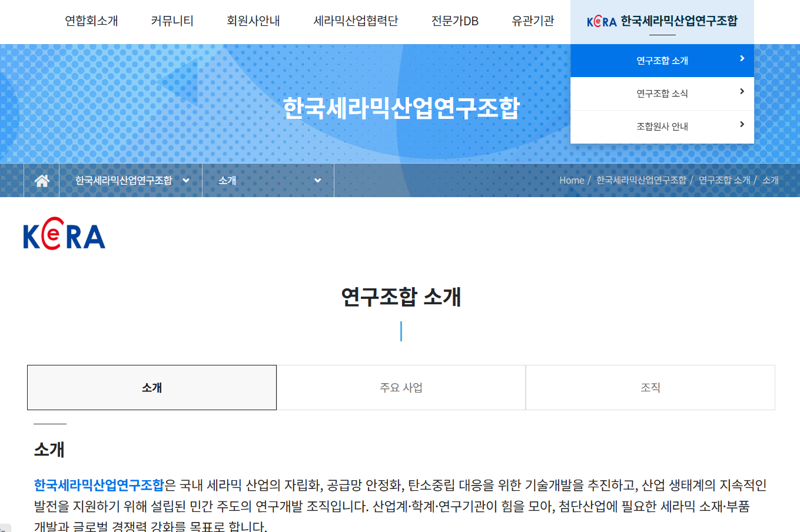This screenshot has height=532, width=800.
Task: Open the 연합회소개 menu
Action: [91, 21]
